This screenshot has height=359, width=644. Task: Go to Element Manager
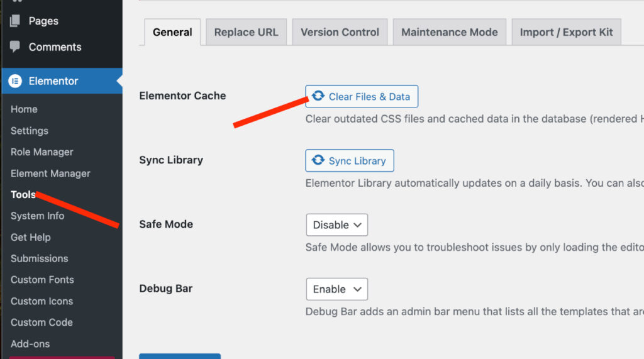pos(50,174)
